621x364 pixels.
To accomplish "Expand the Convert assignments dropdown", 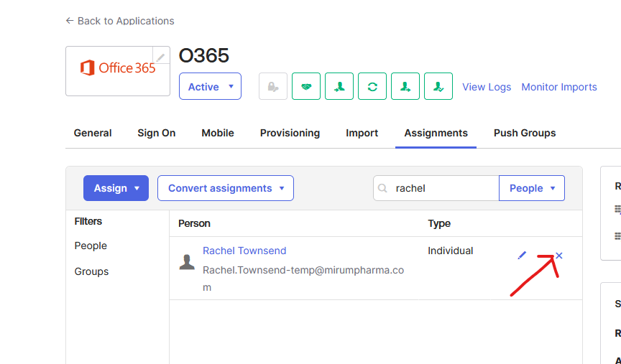I will tap(226, 188).
